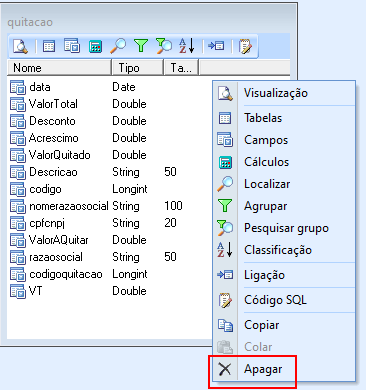Image resolution: width=366 pixels, height=390 pixels.
Task: Choose Código SQL in the context menu
Action: click(284, 300)
